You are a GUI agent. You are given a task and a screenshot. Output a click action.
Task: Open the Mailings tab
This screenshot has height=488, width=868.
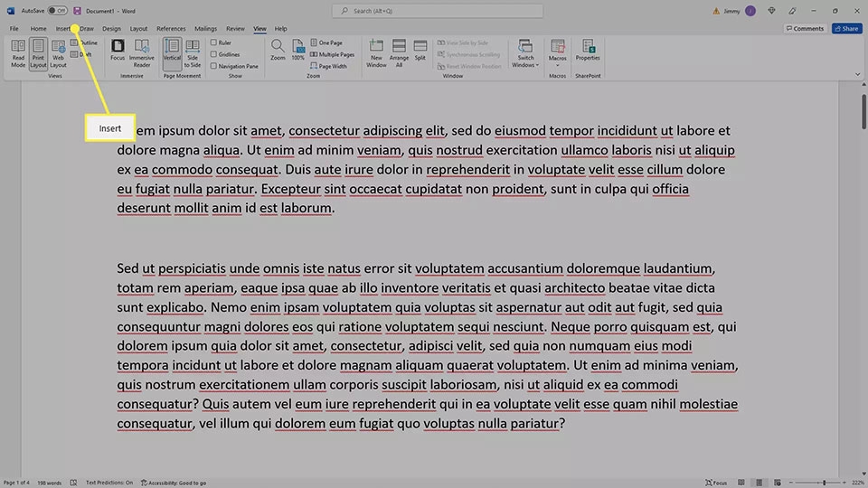point(205,28)
